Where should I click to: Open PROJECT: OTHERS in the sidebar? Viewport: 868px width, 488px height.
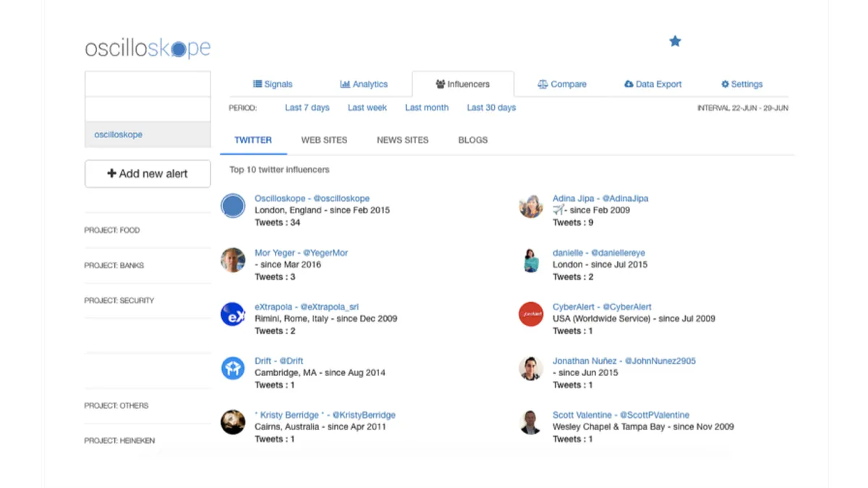(x=116, y=406)
